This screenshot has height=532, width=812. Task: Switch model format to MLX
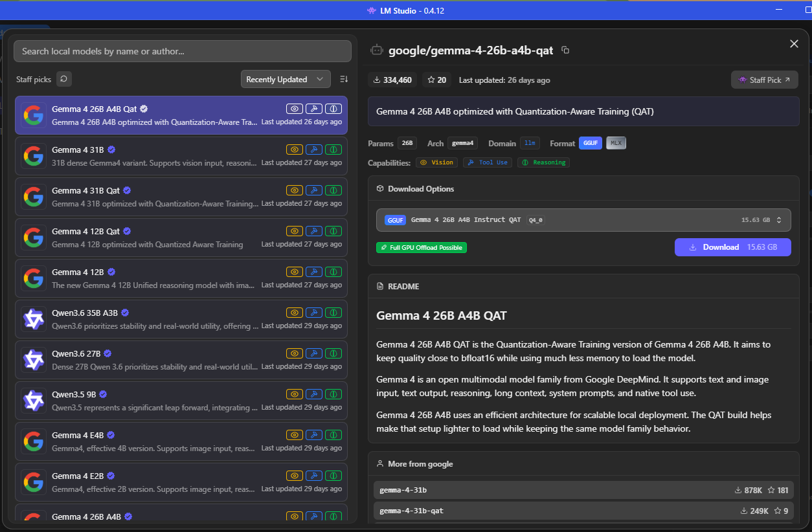tap(616, 143)
